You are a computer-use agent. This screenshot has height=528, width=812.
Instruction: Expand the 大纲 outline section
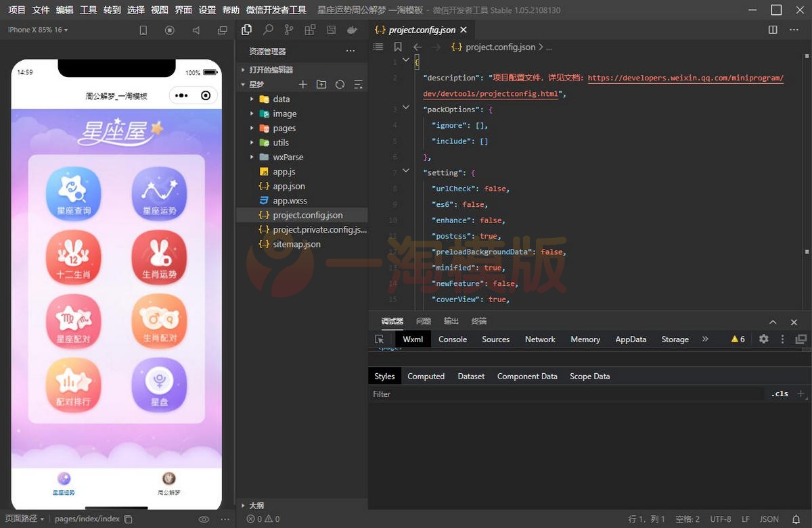tap(256, 505)
